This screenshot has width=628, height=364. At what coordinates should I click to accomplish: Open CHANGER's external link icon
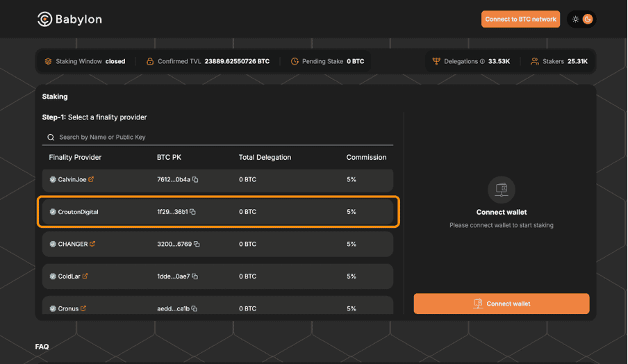coord(92,244)
